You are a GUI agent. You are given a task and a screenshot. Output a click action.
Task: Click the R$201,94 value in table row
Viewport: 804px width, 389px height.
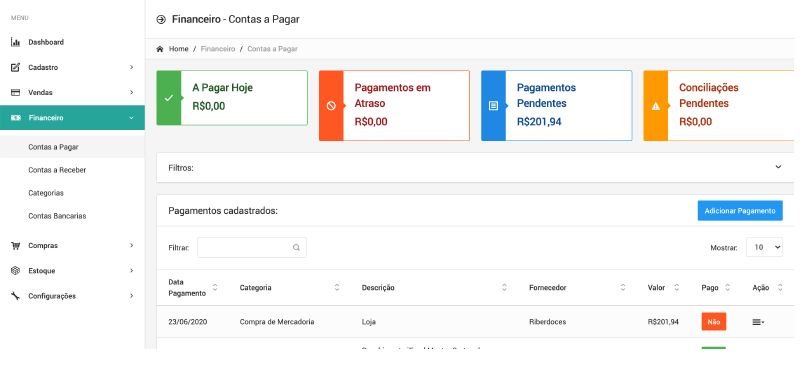663,322
